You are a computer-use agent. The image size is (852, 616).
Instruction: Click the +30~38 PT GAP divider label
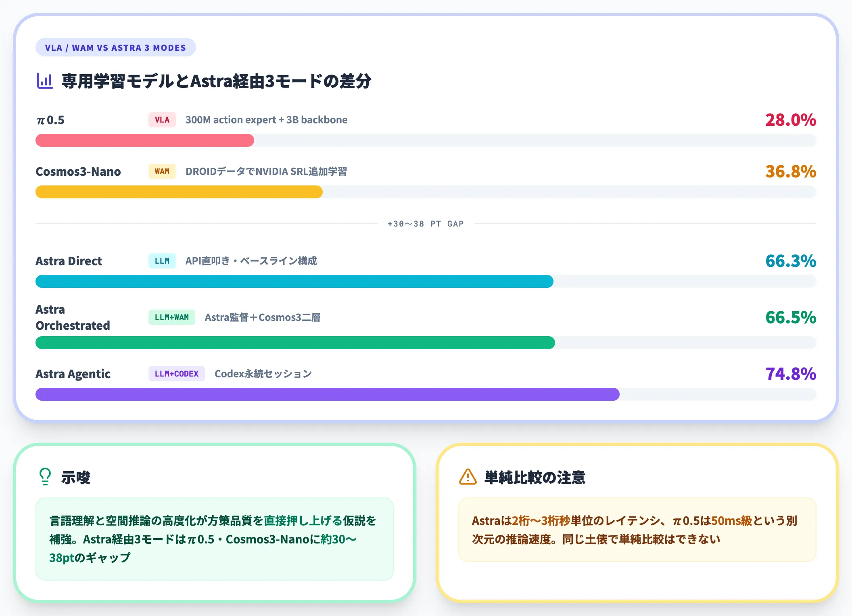pyautogui.click(x=426, y=224)
